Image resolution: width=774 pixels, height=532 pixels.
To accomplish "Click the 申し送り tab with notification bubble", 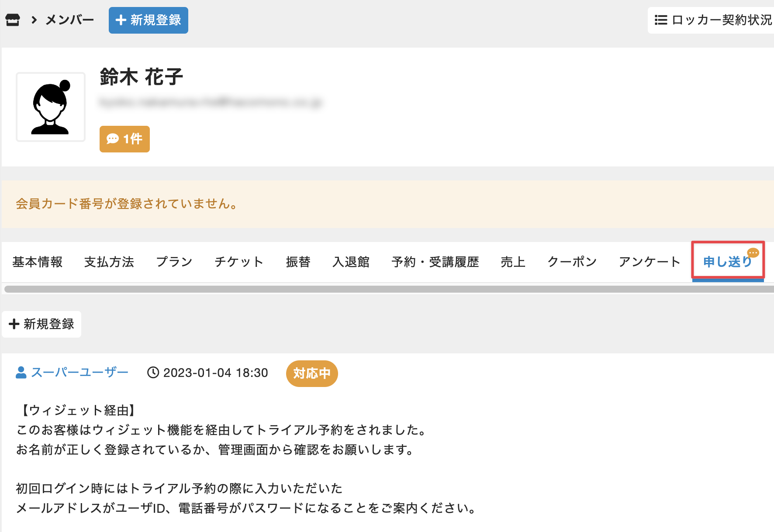I will pos(727,262).
